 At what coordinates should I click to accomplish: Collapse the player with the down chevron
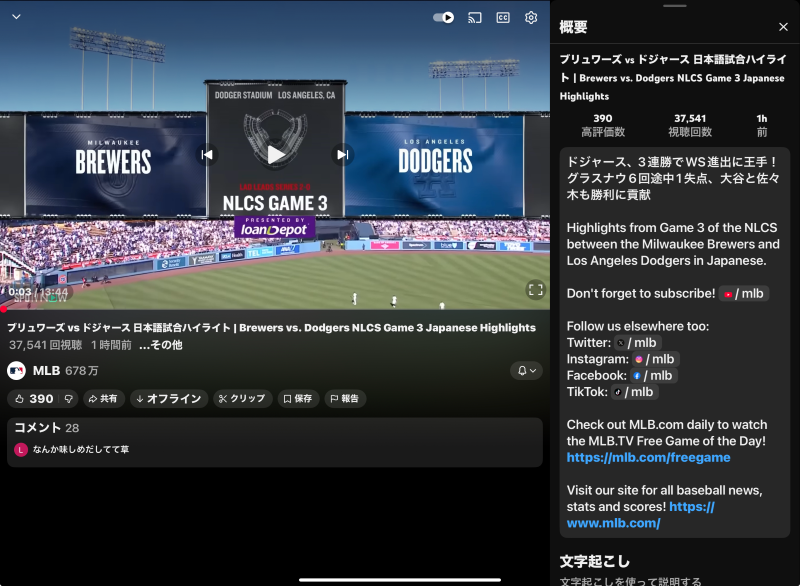16,17
